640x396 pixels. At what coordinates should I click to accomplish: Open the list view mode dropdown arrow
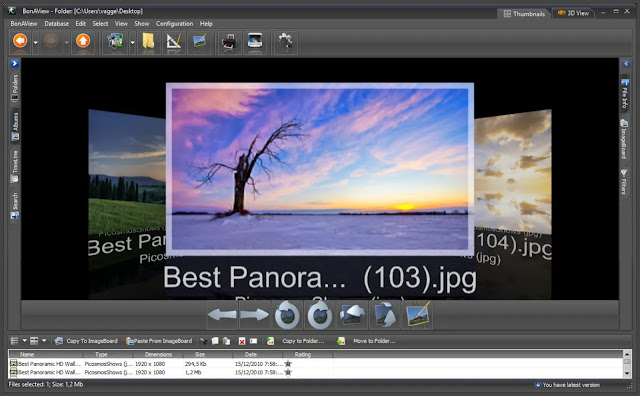(x=24, y=340)
